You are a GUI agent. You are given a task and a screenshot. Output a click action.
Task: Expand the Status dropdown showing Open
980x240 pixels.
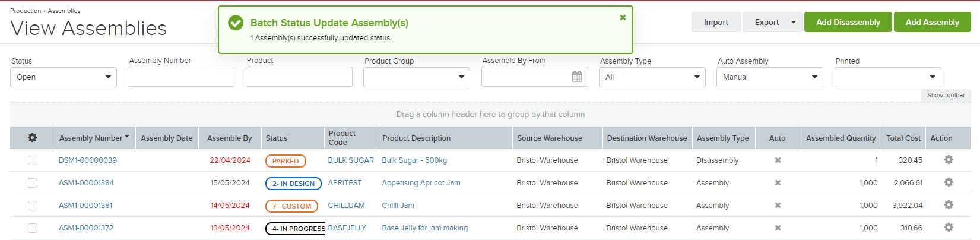(64, 77)
